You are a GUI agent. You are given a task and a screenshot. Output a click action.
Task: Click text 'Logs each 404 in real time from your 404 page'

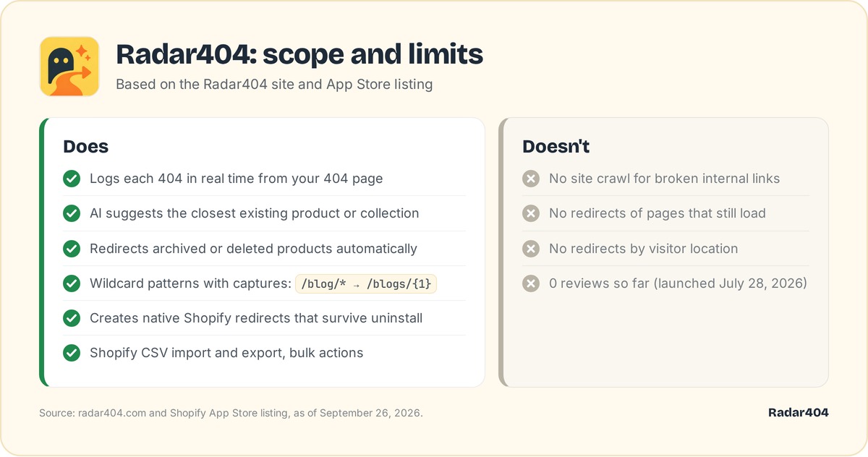tap(237, 179)
